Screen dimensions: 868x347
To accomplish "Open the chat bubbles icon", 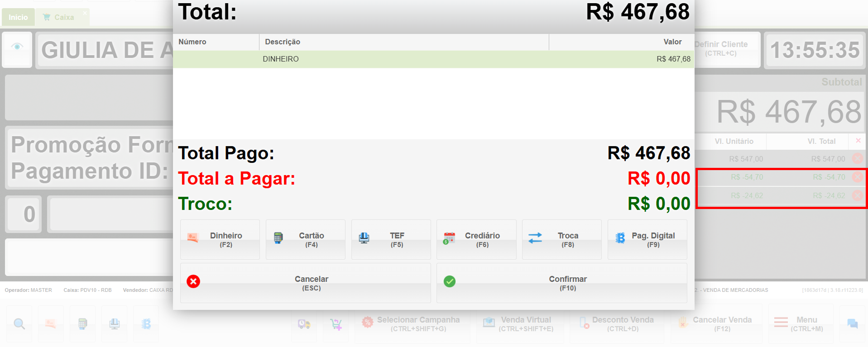I will (853, 323).
